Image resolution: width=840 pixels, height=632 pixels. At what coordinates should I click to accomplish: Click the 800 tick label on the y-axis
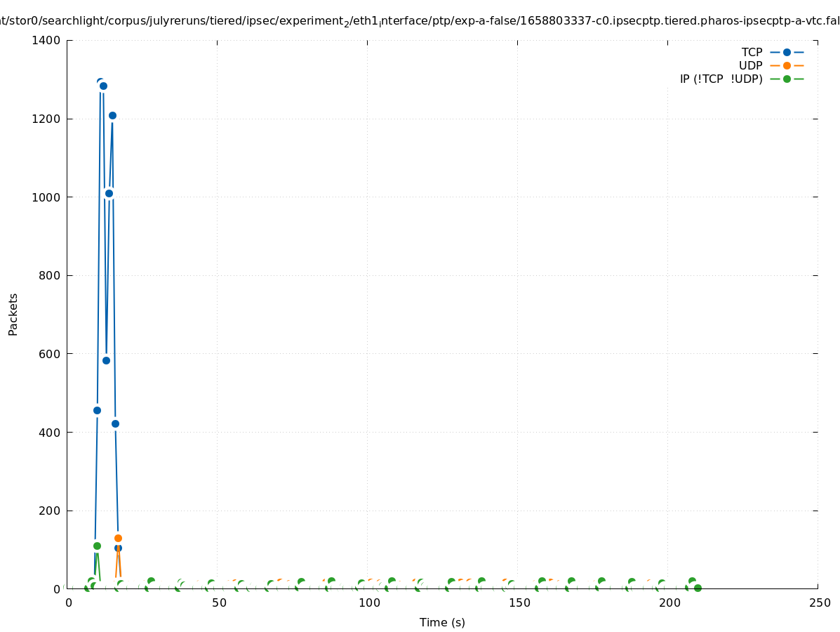coord(48,276)
